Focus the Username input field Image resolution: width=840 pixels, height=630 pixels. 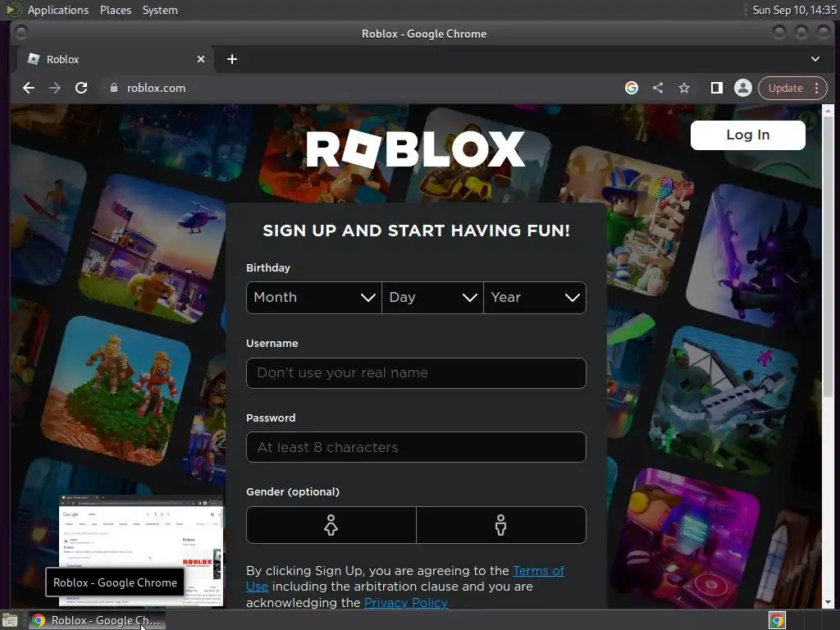click(x=416, y=373)
